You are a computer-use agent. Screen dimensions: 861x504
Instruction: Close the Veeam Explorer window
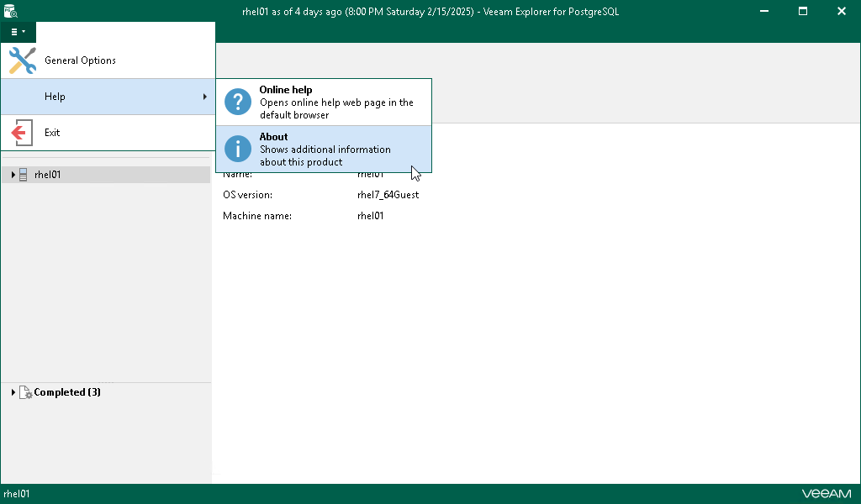pyautogui.click(x=841, y=11)
